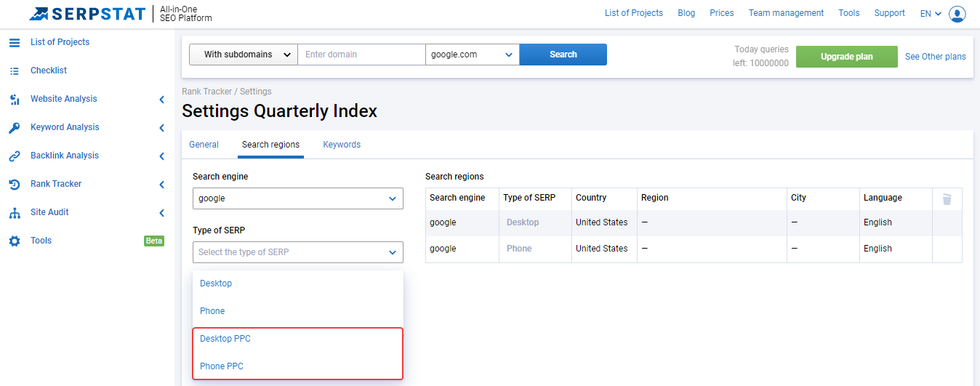
Task: Click the Country column header
Action: (x=591, y=198)
